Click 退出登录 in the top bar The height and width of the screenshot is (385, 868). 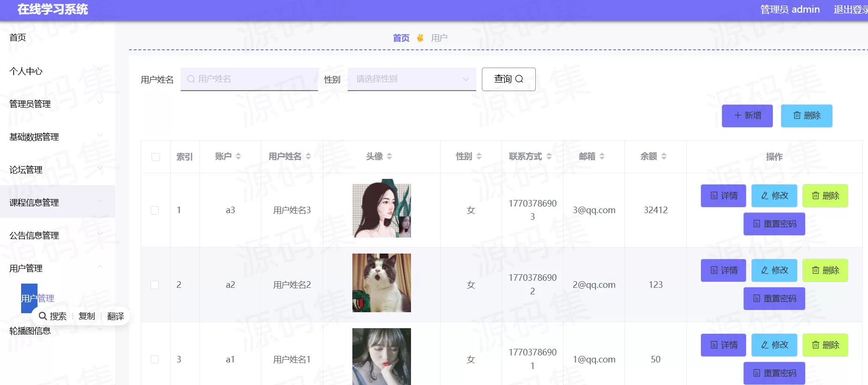851,9
